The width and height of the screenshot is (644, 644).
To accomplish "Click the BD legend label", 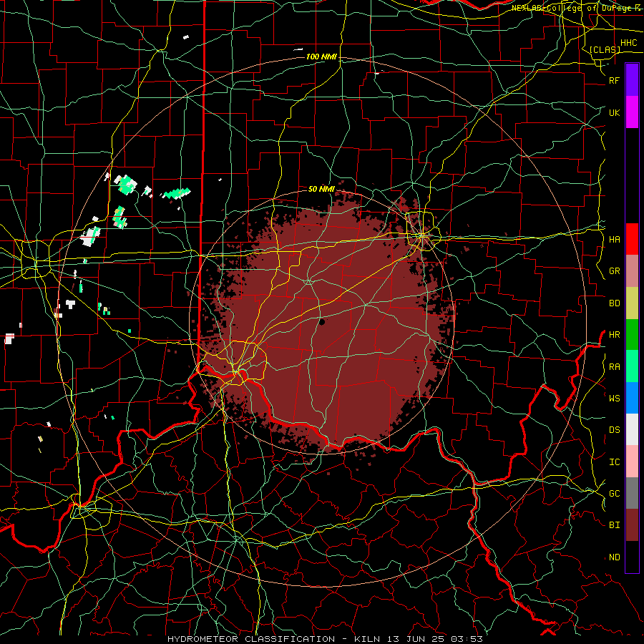I will [x=614, y=303].
